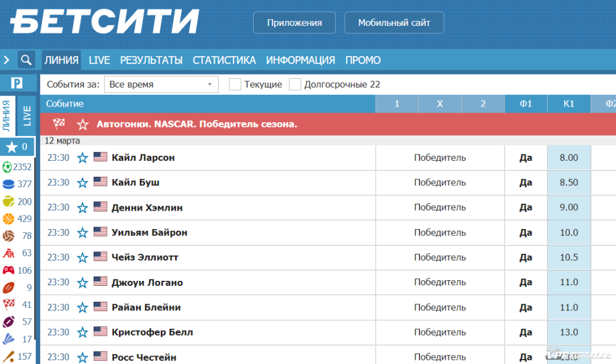
Task: Open the search magnifier icon
Action: coord(26,60)
